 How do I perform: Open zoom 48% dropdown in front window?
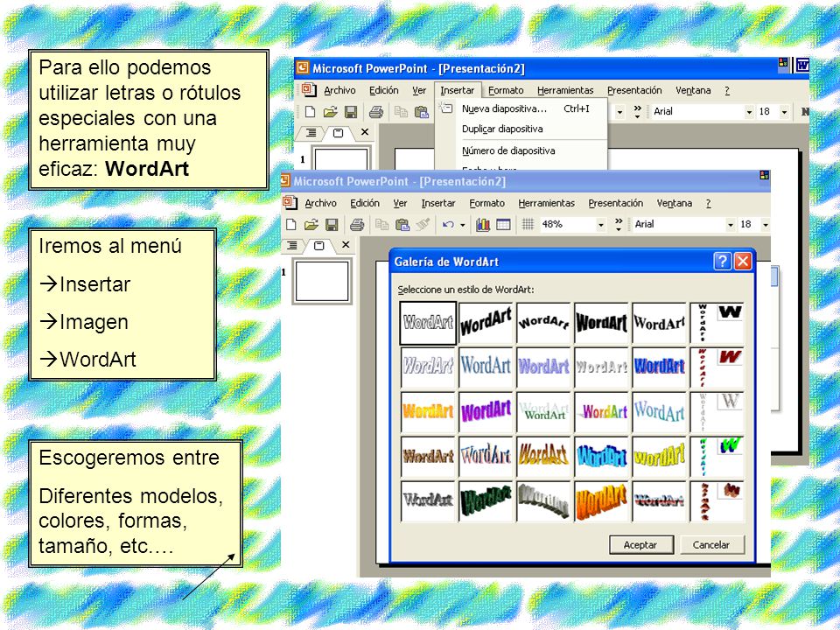(x=600, y=225)
